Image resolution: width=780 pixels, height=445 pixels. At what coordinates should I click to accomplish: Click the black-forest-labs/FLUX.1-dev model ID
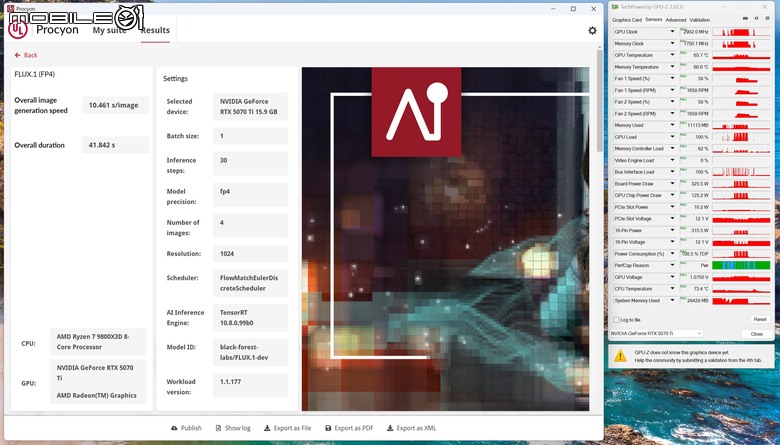click(250, 352)
